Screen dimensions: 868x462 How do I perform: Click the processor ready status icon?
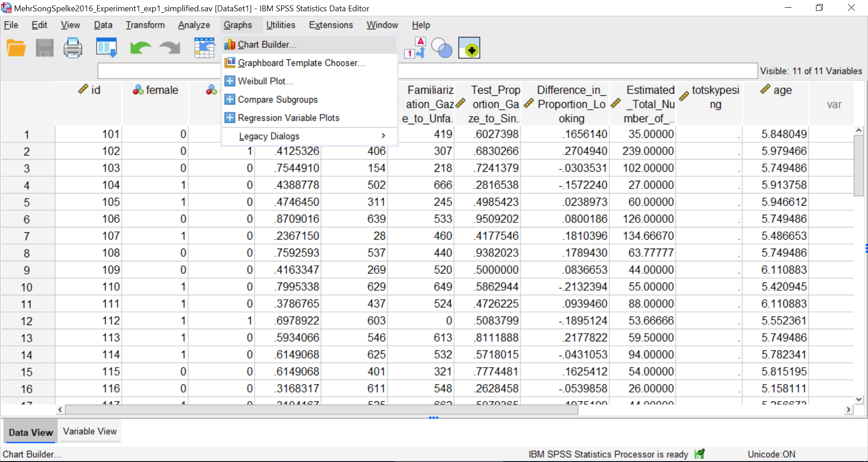point(700,454)
